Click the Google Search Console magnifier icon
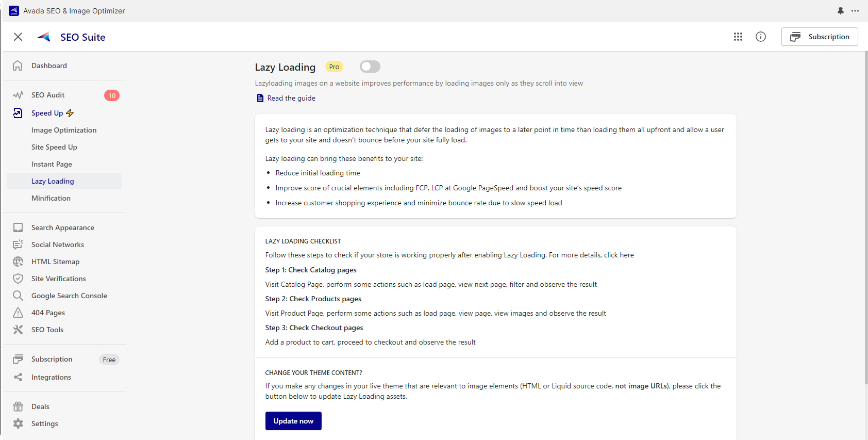Image resolution: width=868 pixels, height=440 pixels. pyautogui.click(x=18, y=296)
